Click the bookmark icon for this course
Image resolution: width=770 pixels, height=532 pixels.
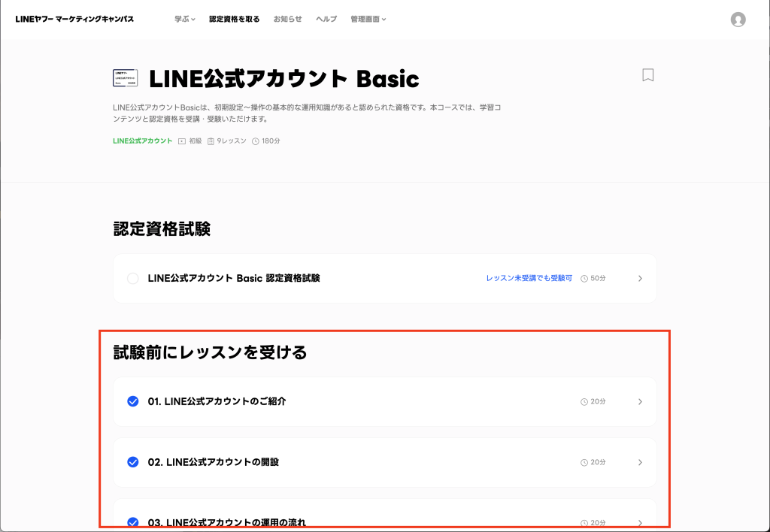(x=647, y=75)
